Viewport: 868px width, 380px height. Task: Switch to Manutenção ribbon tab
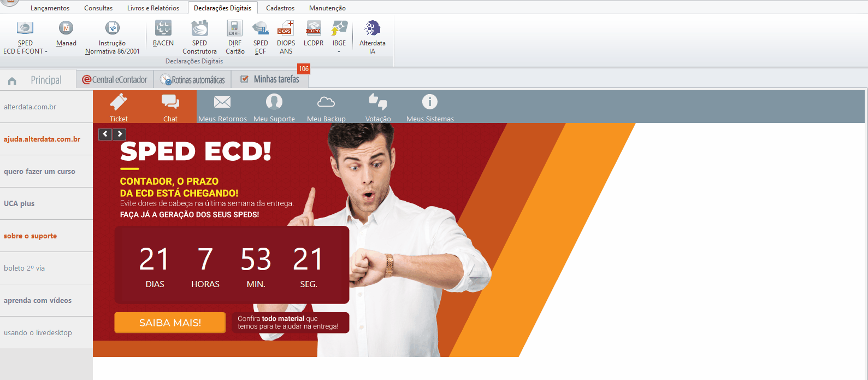[327, 8]
